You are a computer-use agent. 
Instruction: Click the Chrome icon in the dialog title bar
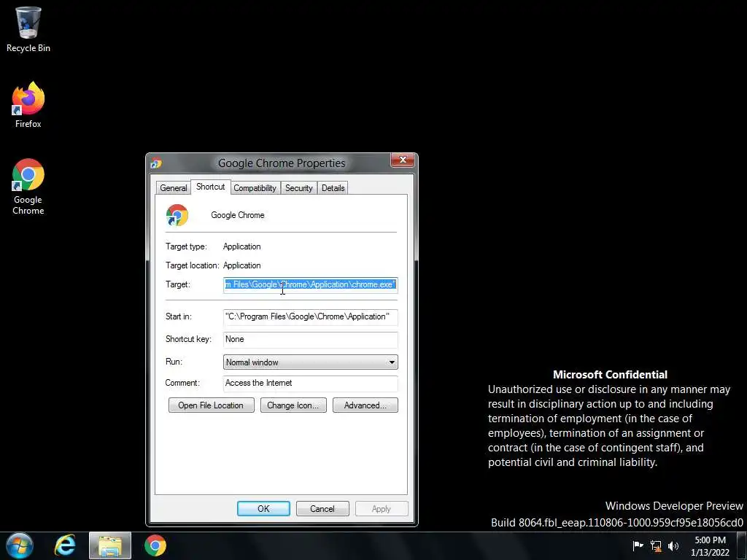(x=156, y=163)
